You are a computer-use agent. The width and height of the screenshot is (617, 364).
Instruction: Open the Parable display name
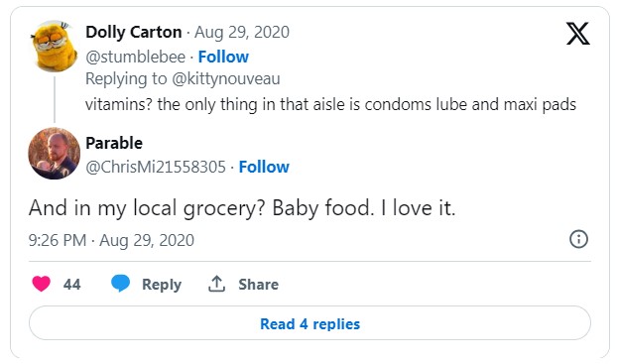(114, 143)
